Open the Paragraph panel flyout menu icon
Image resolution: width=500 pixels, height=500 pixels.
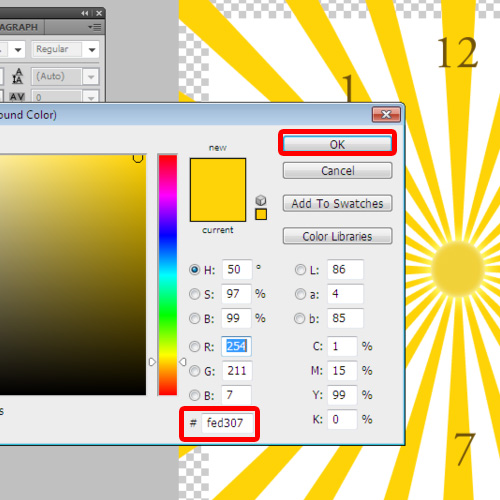[x=95, y=27]
